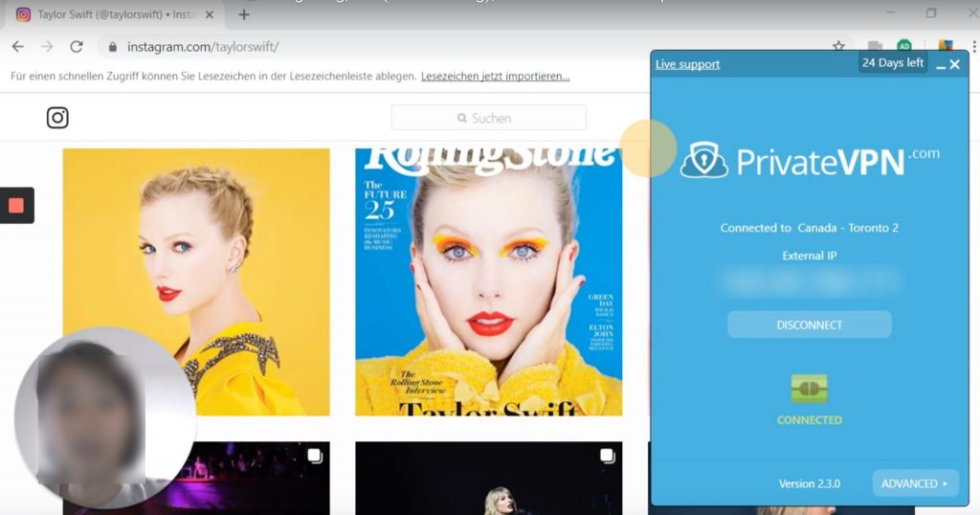980x515 pixels.
Task: Click the webcam overlay circle
Action: pos(103,417)
